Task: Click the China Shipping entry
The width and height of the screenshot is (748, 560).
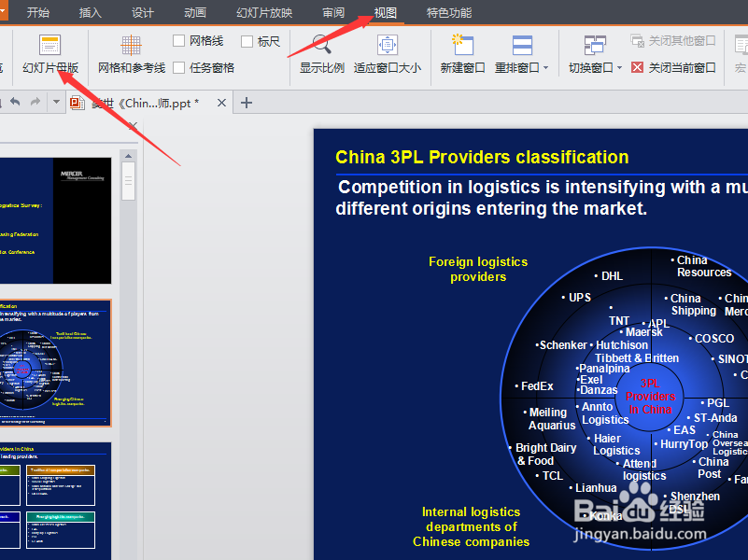Action: point(691,304)
